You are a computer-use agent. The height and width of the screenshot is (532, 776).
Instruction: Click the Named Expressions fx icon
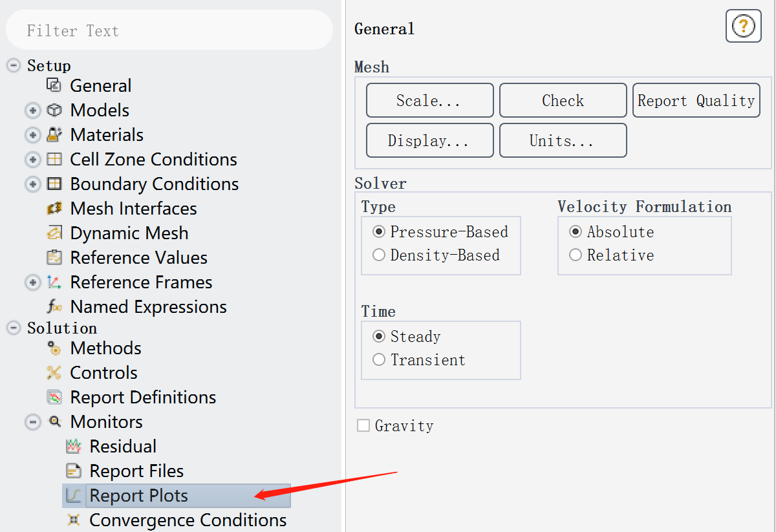54,307
